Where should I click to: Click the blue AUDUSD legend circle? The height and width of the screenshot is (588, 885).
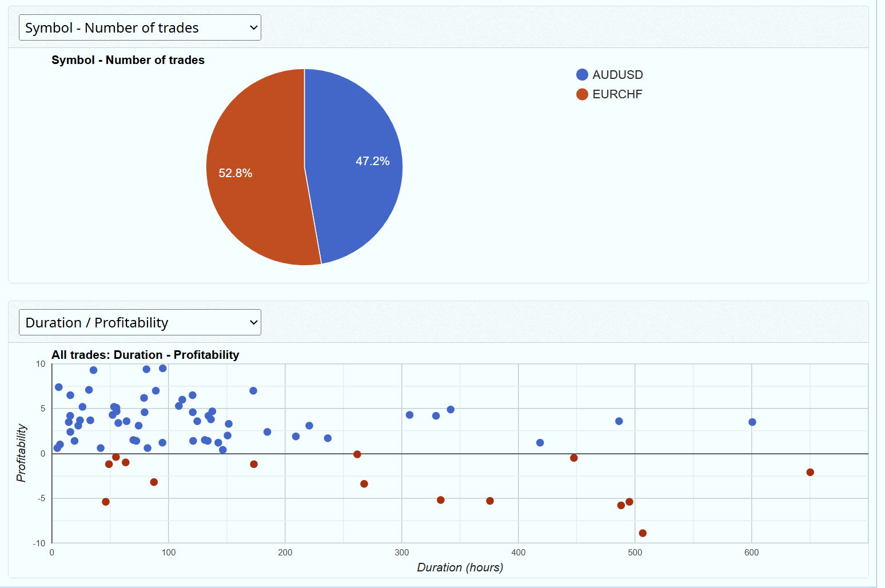(582, 75)
